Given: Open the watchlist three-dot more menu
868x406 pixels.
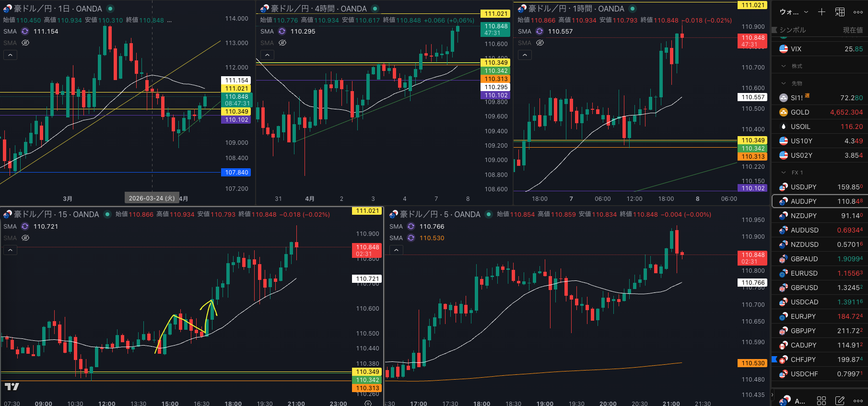Looking at the screenshot, I should pos(858,12).
